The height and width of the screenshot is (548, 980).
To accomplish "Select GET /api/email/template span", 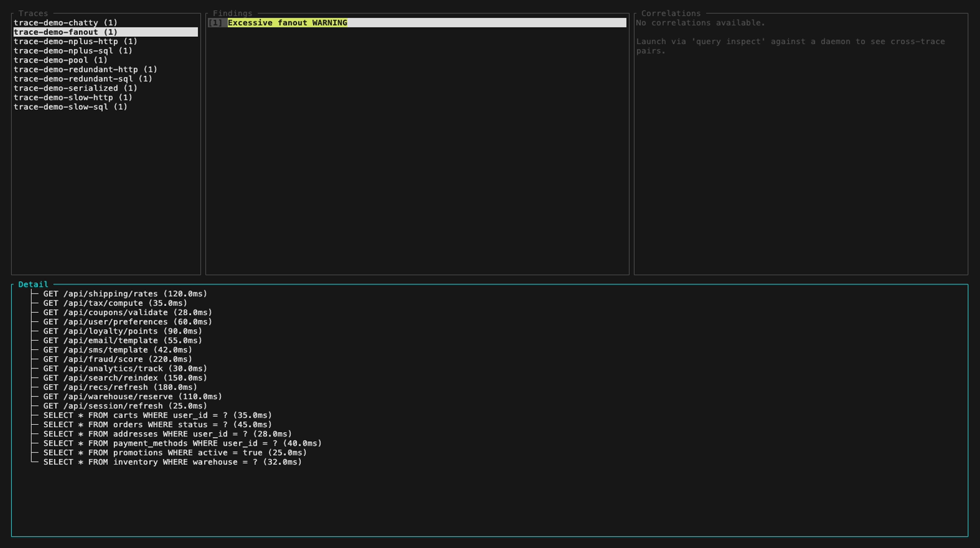I will 123,341.
